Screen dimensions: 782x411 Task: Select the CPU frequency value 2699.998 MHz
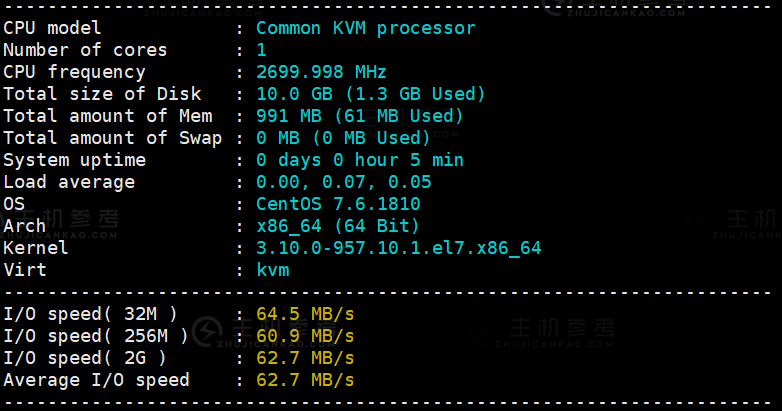(321, 72)
